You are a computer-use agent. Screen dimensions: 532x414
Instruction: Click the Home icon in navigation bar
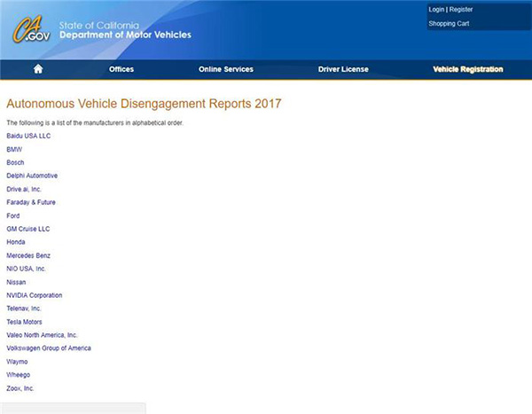point(38,69)
